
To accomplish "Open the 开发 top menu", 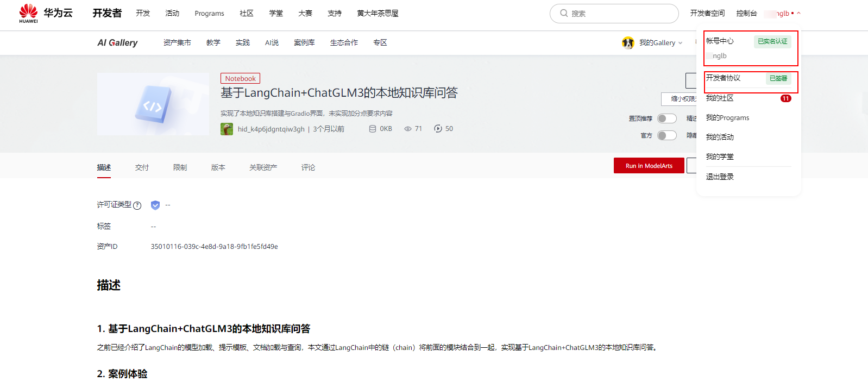I will point(143,13).
